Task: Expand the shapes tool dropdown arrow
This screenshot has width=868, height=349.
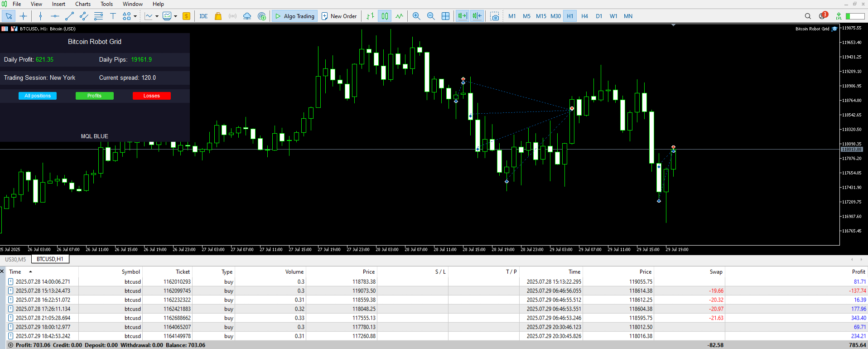Action: tap(135, 16)
